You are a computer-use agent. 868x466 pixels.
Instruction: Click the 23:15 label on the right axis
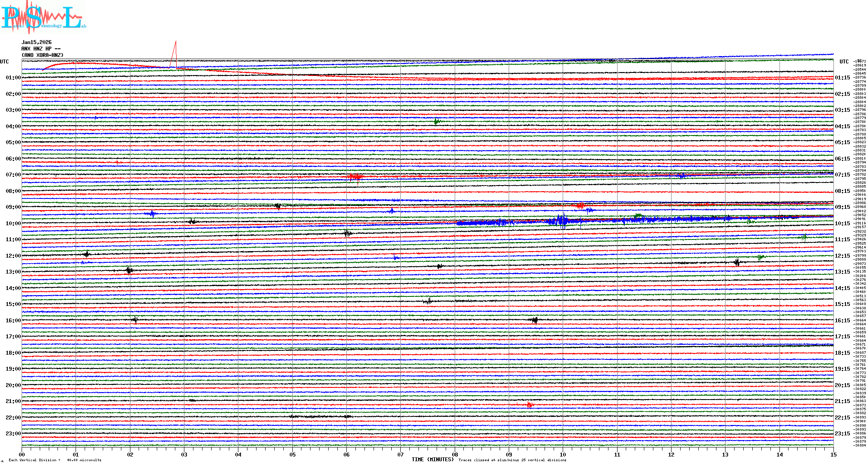[x=842, y=434]
